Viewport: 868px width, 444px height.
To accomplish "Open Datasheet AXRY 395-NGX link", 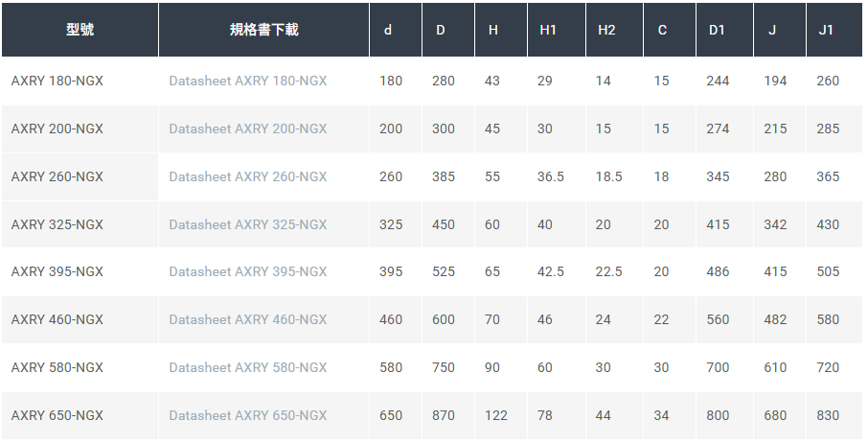I will 247,271.
